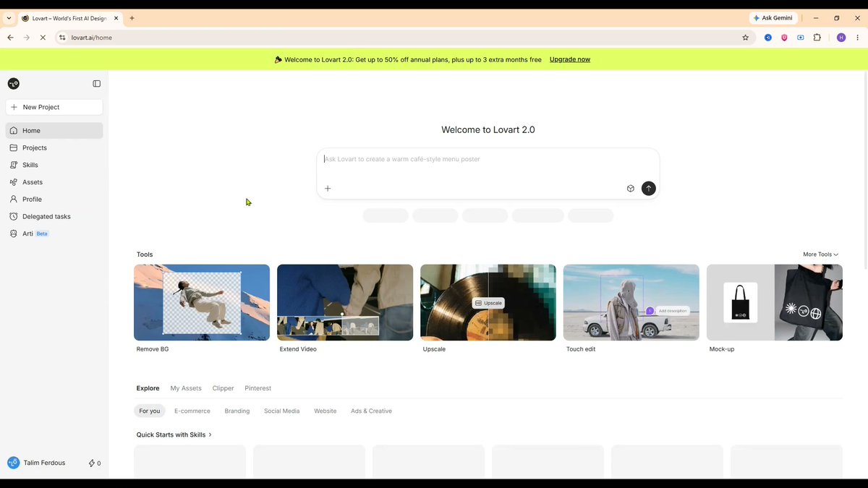Open Arti Beta in the sidebar
Image resolution: width=868 pixels, height=488 pixels.
[x=54, y=234]
